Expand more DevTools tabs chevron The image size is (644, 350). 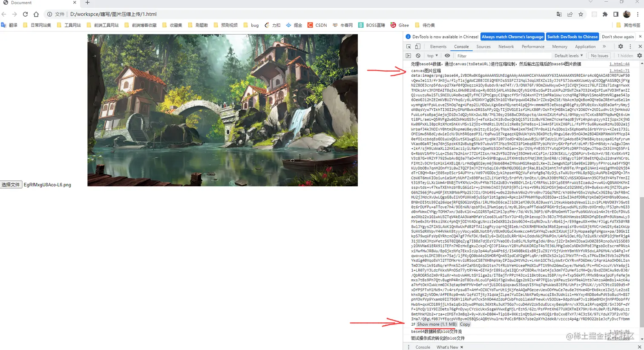pyautogui.click(x=604, y=46)
